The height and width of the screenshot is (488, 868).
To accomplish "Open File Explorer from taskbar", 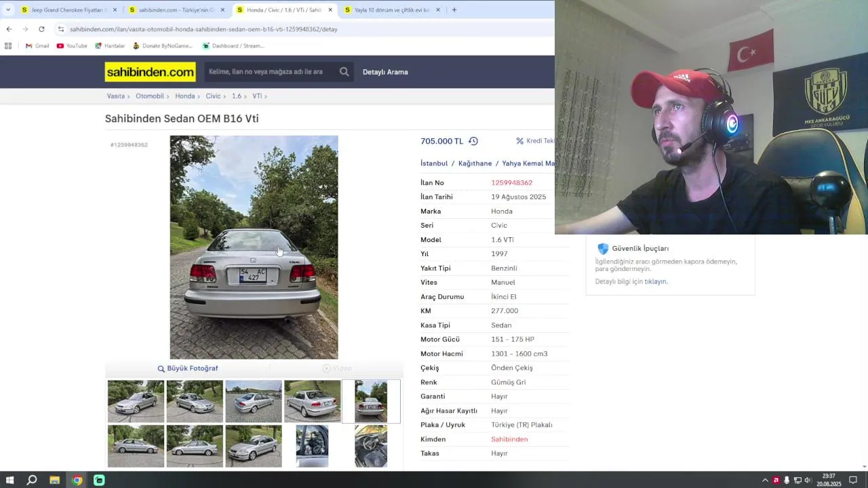I will tap(54, 480).
